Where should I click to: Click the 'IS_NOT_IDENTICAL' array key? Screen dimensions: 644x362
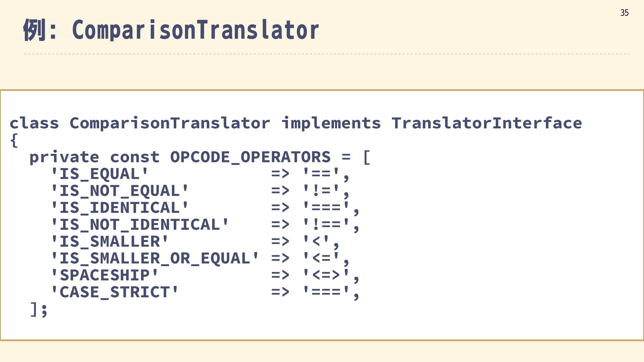[x=140, y=225]
